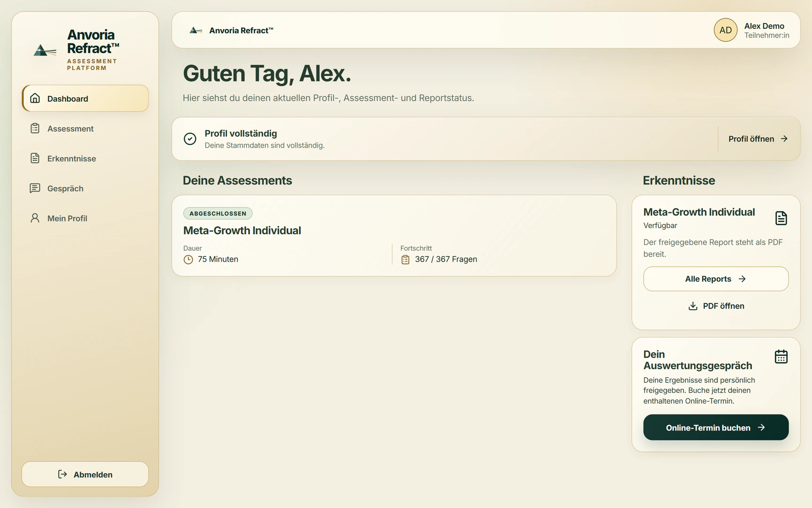Click the clock icon beside 75 Minuten

(188, 260)
